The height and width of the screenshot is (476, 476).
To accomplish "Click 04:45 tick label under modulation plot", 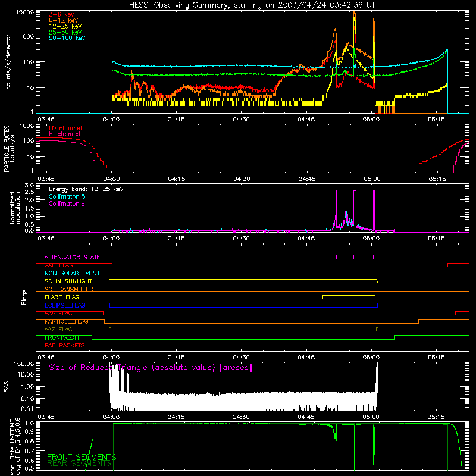I will coord(306,239).
